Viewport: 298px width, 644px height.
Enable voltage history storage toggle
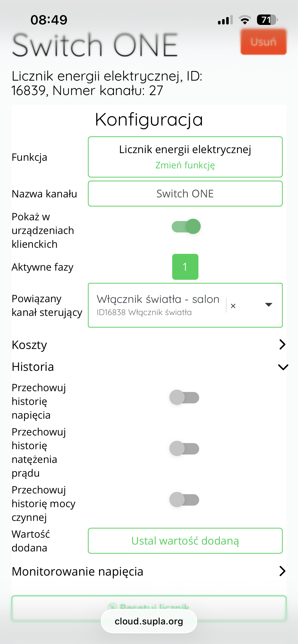pos(184,397)
